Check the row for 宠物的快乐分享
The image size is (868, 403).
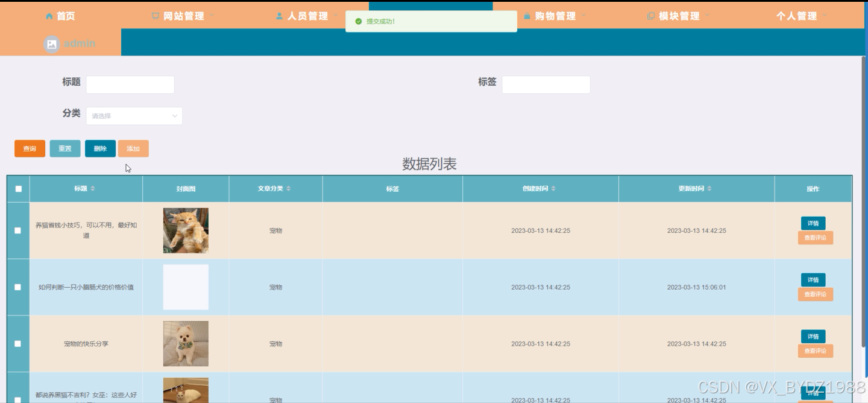[17, 344]
